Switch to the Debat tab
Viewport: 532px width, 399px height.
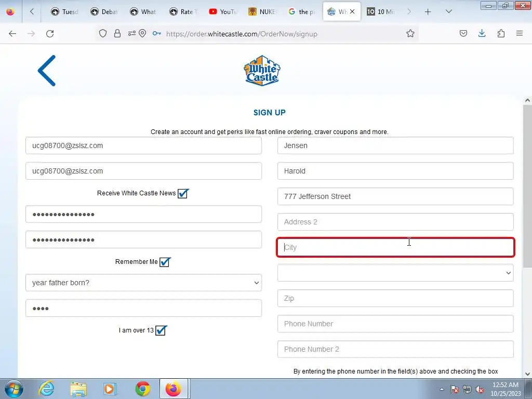104,12
